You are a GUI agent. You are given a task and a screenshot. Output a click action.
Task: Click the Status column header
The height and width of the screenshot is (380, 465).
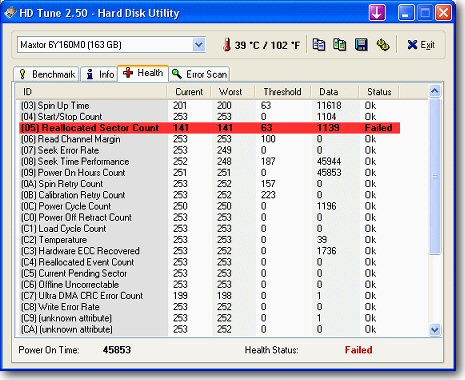(x=379, y=92)
